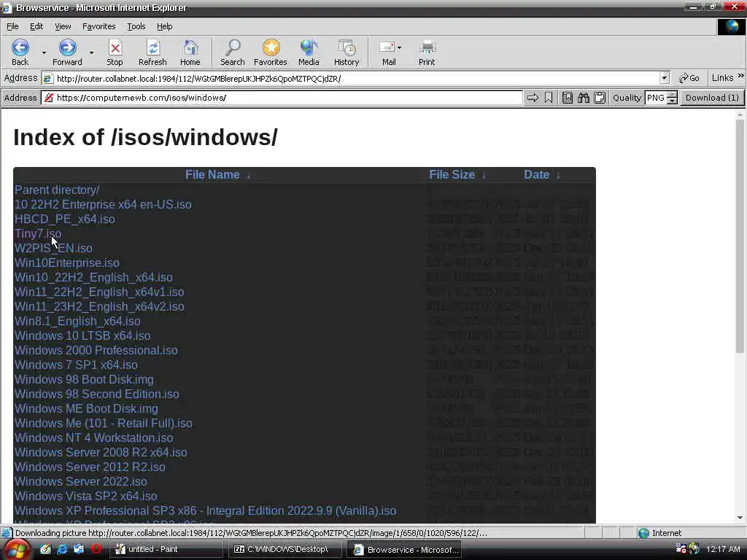Open the Back button history dropdown arrow
The image size is (747, 560).
point(44,52)
